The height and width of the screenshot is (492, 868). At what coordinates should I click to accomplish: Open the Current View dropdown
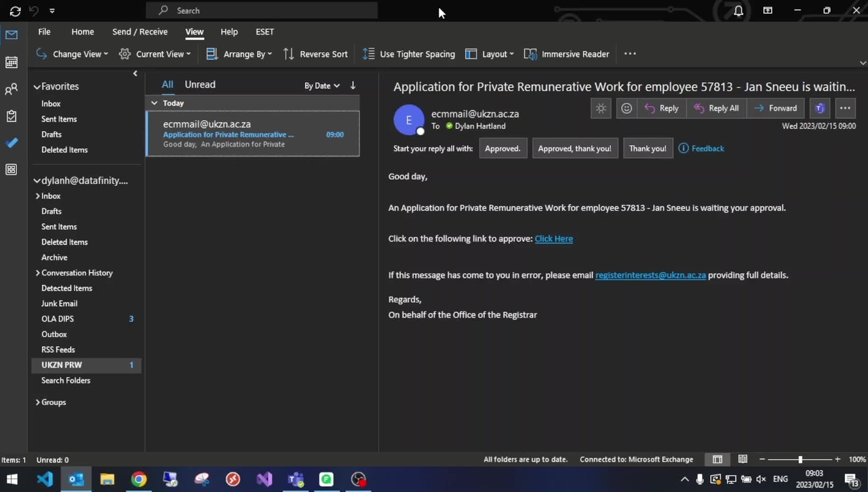(155, 54)
